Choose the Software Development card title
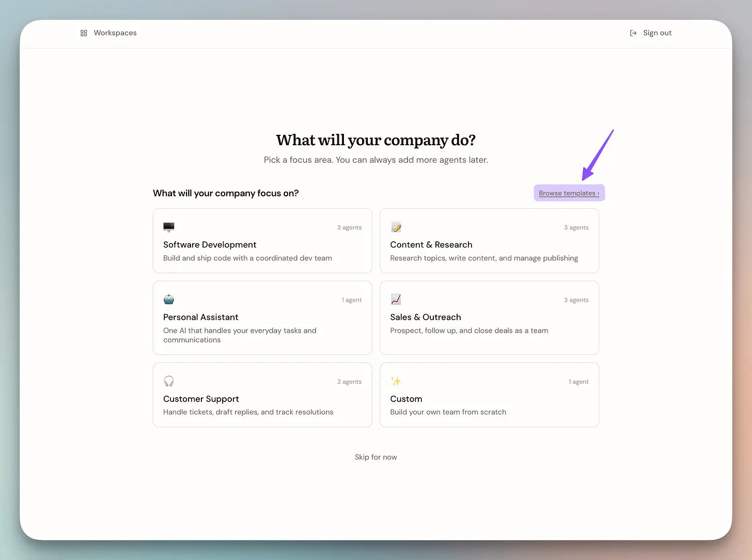Screen dimensions: 752x560 tap(210, 245)
